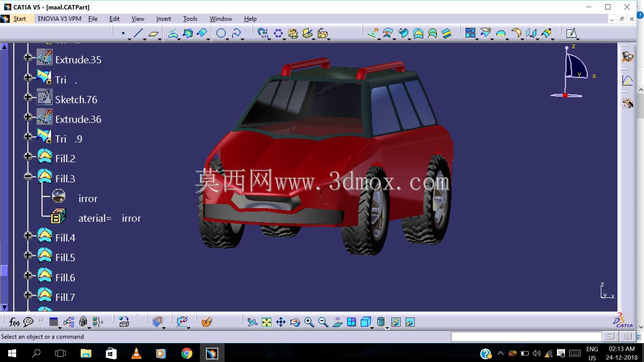This screenshot has height=362, width=644.
Task: Open the Start menu of CATIA
Action: [x=19, y=19]
